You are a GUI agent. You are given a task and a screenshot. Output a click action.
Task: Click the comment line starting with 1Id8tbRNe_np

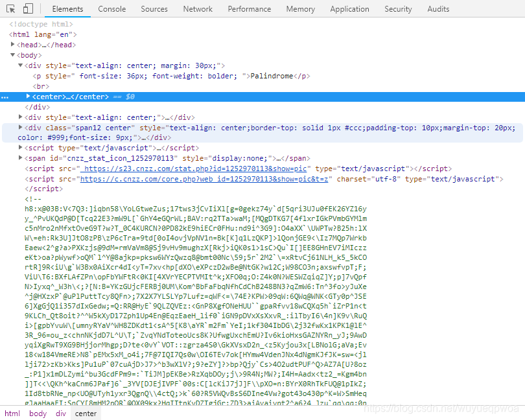[196, 393]
